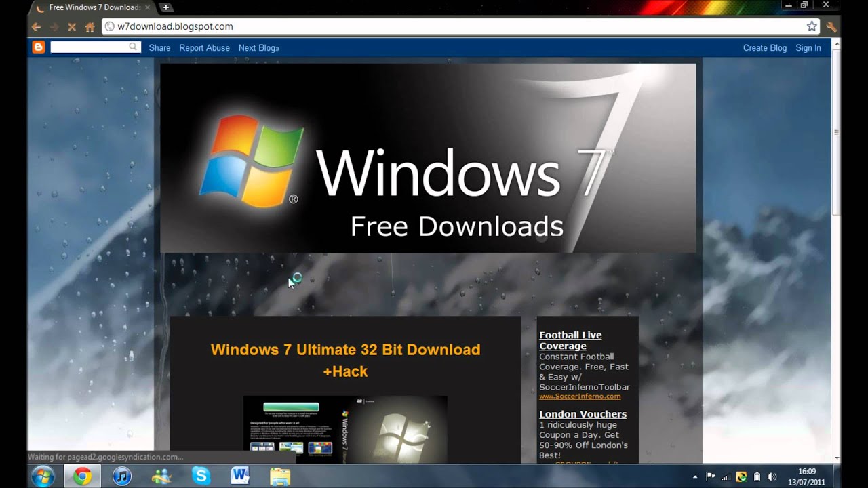Click the scrollbar down arrow

coord(837,458)
